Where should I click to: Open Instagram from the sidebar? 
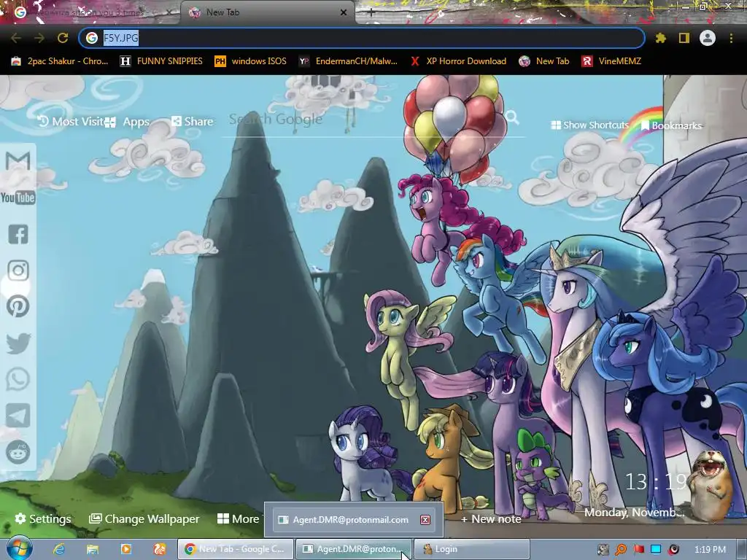18,271
